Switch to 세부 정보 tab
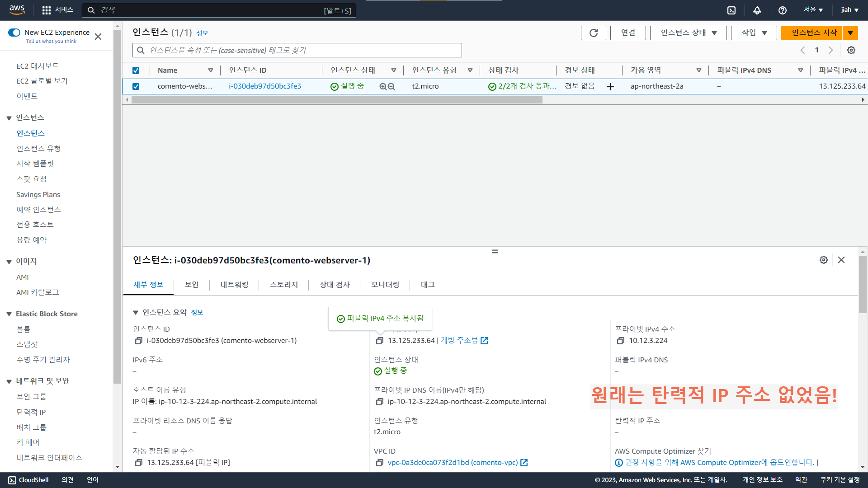 pos(148,285)
